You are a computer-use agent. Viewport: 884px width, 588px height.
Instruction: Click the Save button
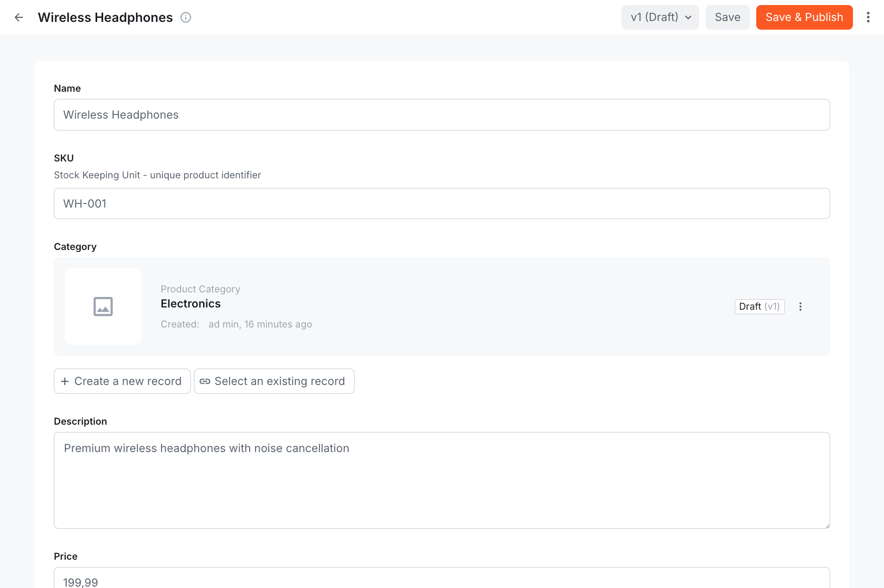(727, 17)
